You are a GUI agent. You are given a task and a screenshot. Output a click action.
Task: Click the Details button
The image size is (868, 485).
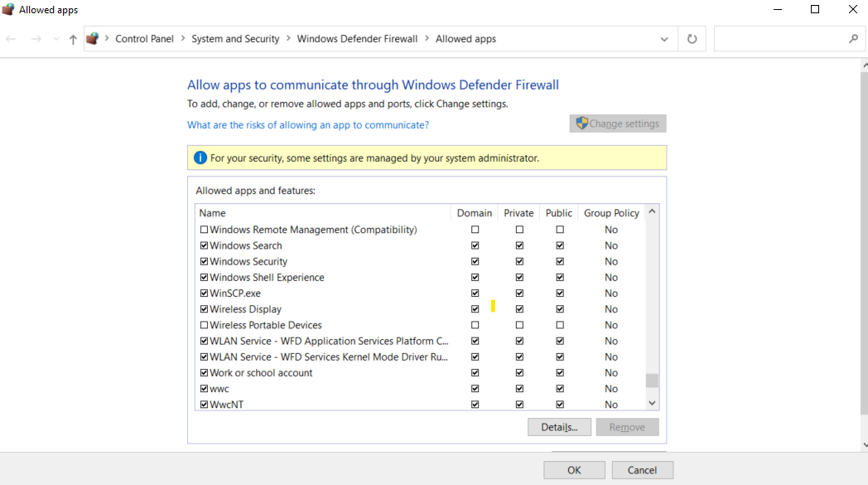point(559,427)
